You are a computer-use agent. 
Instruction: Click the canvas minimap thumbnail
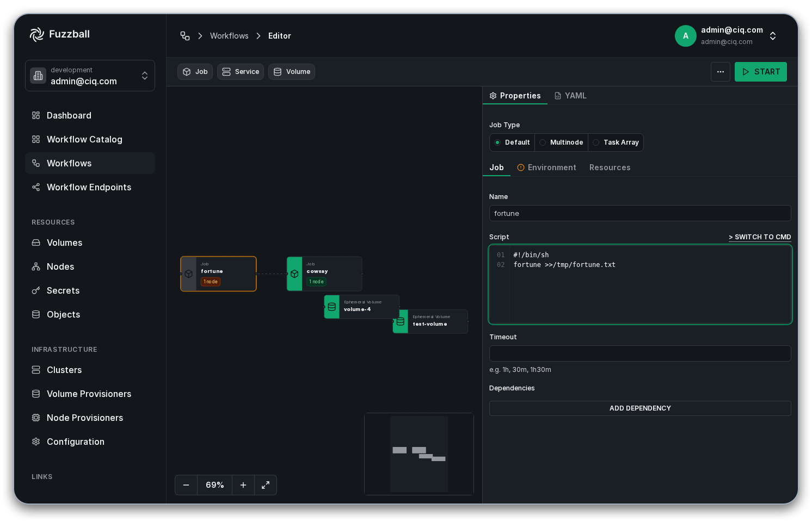(x=419, y=454)
